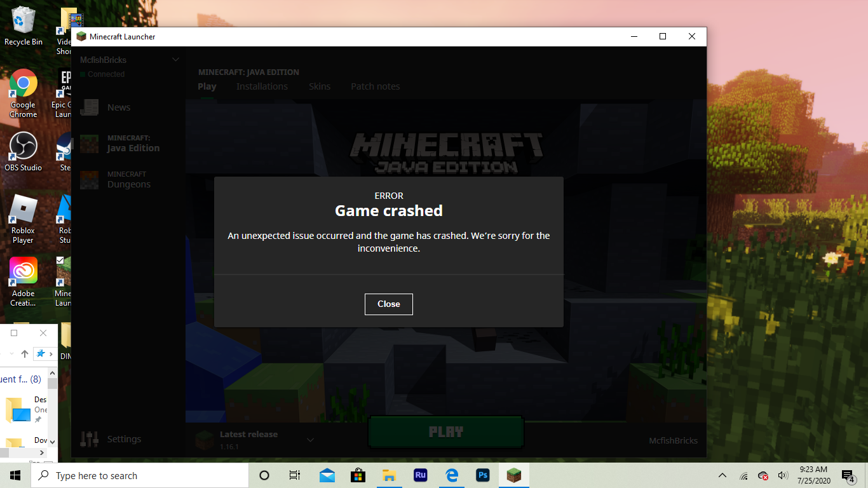Open the volume speaker tray icon
The height and width of the screenshot is (488, 868).
pyautogui.click(x=783, y=475)
